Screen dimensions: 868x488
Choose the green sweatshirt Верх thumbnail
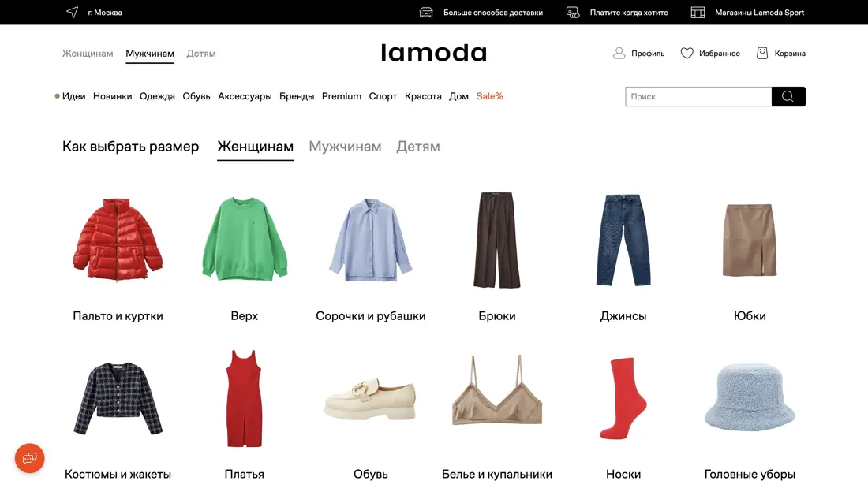(244, 239)
